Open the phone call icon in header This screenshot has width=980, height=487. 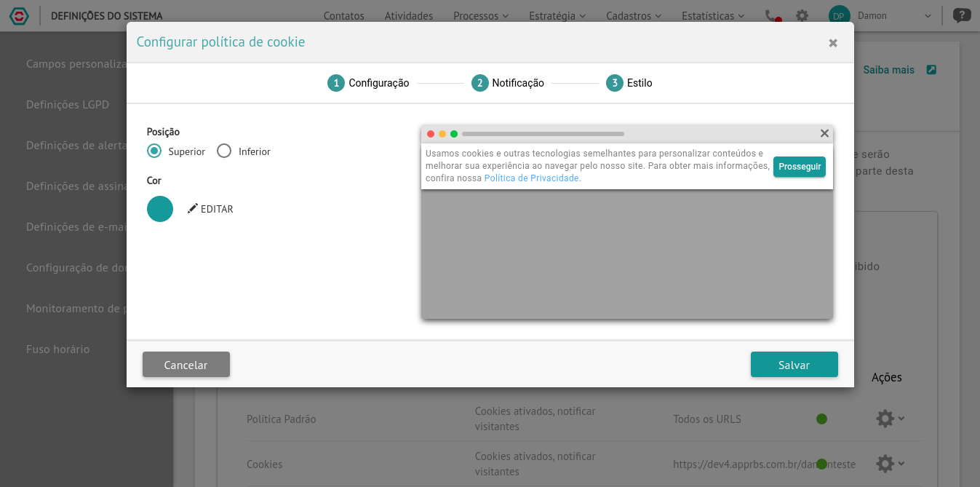click(x=773, y=15)
